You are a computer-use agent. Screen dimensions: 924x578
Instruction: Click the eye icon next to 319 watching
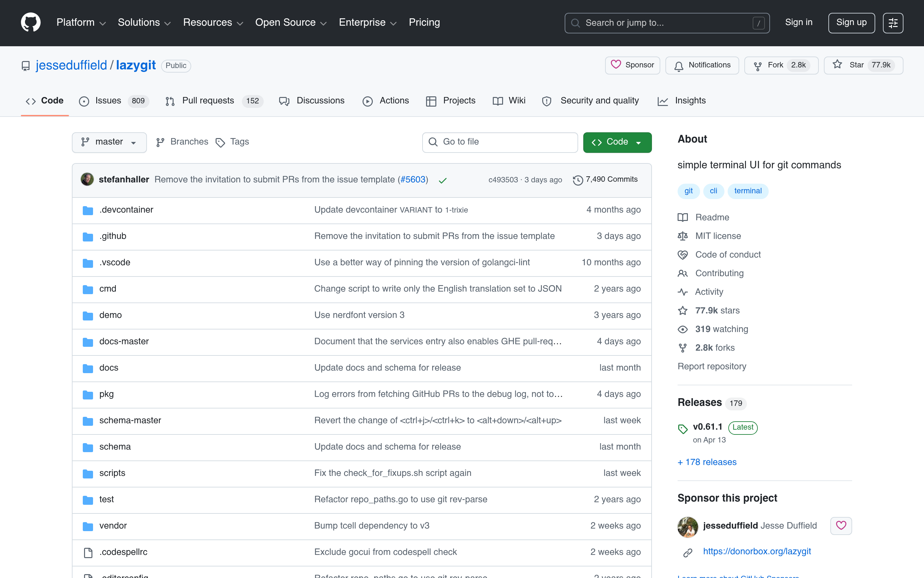(x=683, y=329)
